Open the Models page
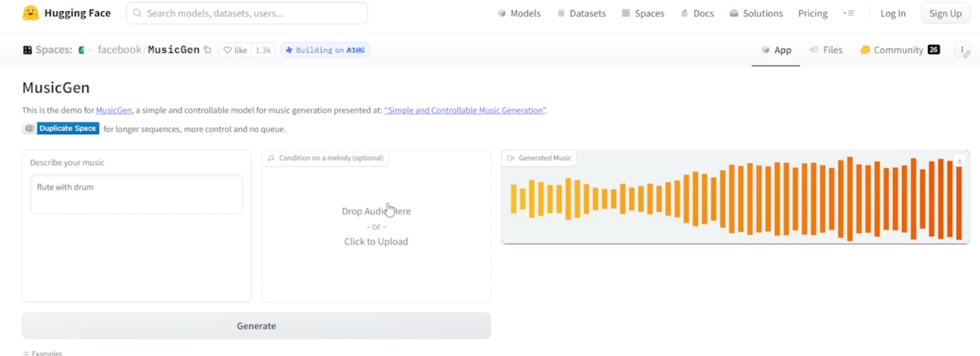The image size is (980, 356). [x=519, y=13]
